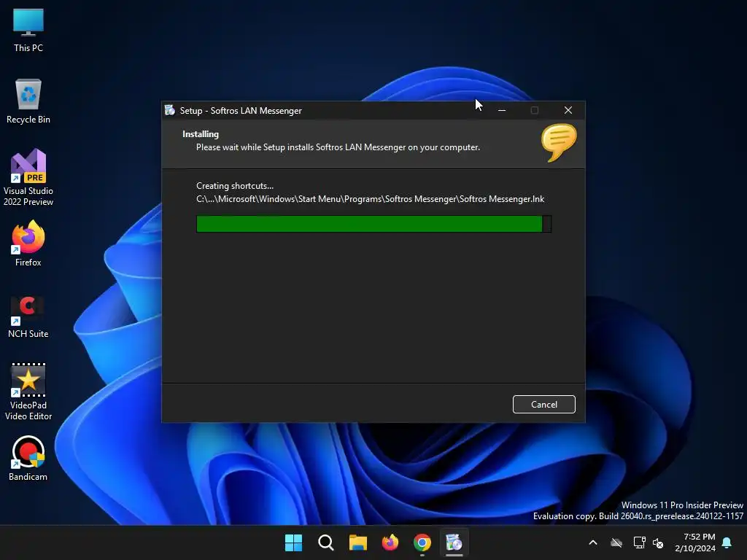Image resolution: width=747 pixels, height=560 pixels.
Task: Click the 'Installing' heading text
Action: point(201,134)
